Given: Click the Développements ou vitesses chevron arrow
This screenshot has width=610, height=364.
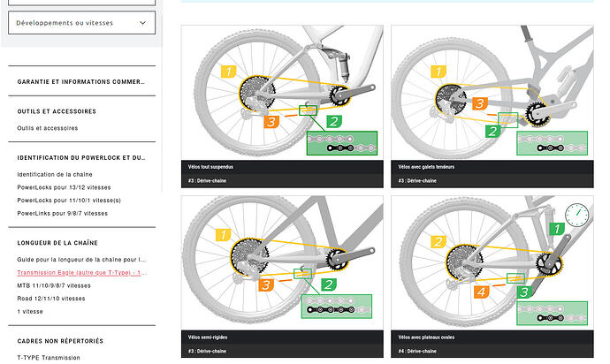Looking at the screenshot, I should pos(142,23).
